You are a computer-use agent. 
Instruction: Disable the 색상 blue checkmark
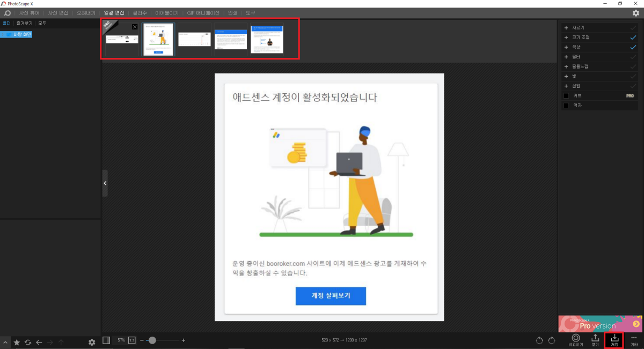click(x=633, y=47)
